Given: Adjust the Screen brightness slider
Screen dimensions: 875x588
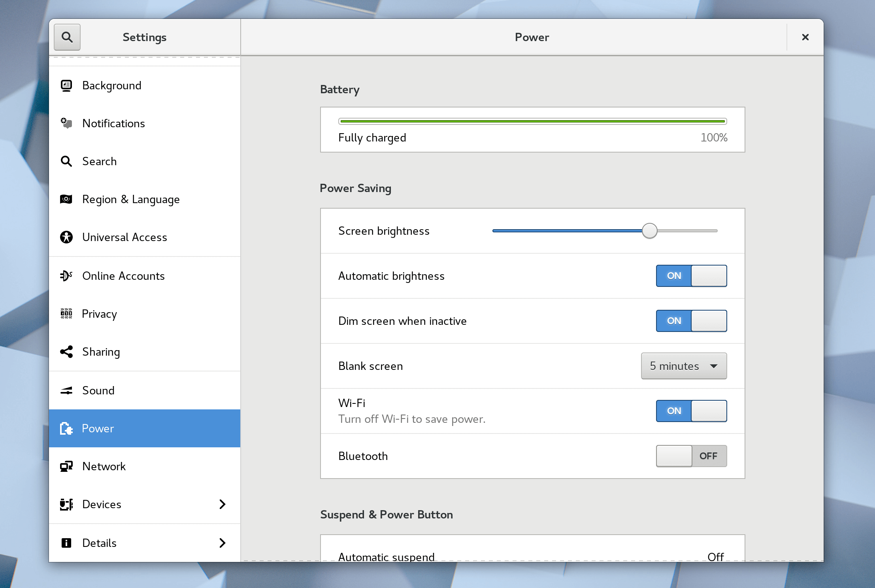Looking at the screenshot, I should point(649,230).
